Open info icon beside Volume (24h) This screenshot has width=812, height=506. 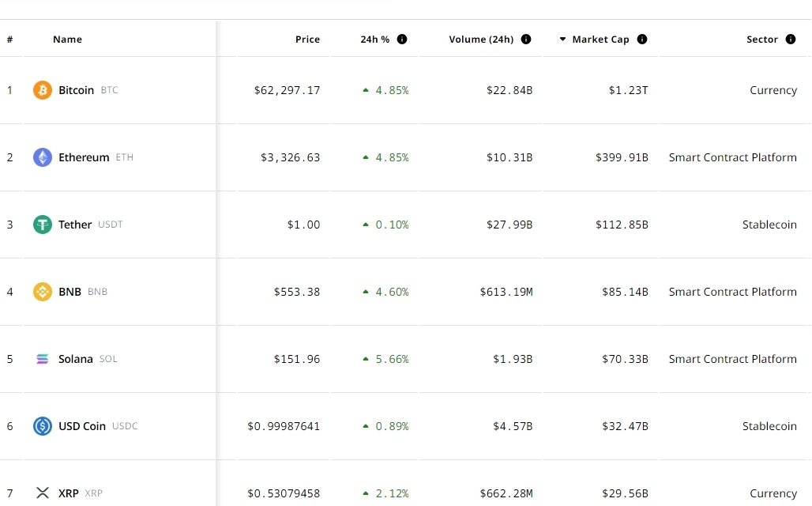pyautogui.click(x=526, y=40)
